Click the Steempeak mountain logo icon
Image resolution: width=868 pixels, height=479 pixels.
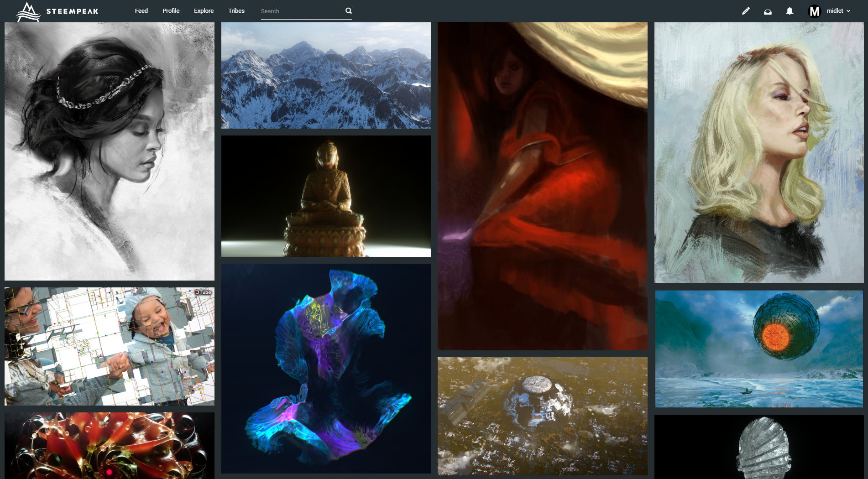tap(28, 11)
